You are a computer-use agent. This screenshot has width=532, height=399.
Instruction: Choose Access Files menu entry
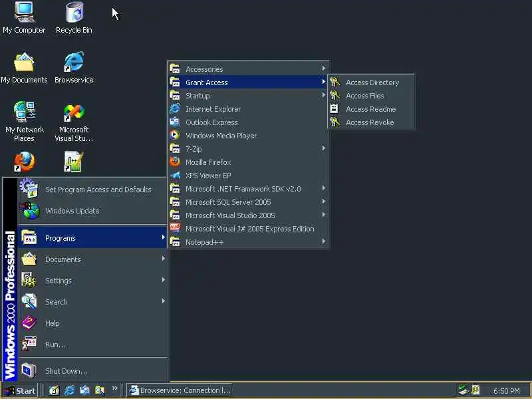[371, 96]
